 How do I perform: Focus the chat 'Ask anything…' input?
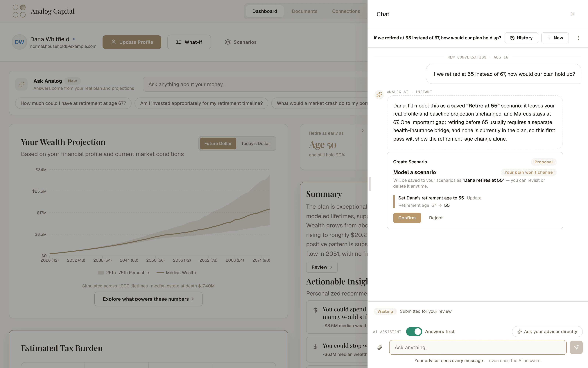point(478,347)
